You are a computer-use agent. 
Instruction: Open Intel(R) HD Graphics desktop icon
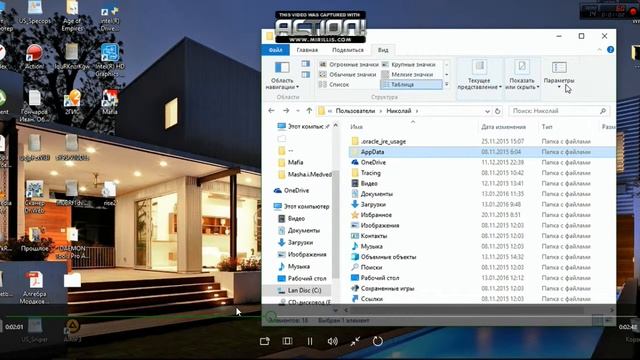coord(109,60)
